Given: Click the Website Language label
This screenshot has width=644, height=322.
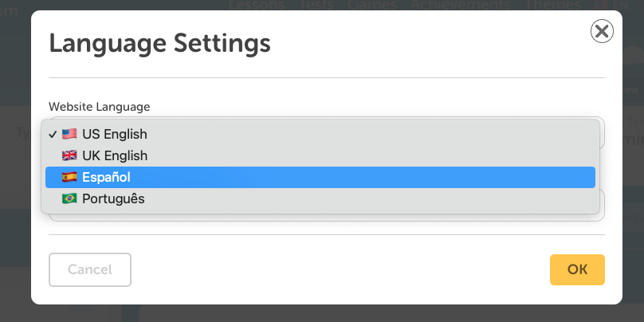Looking at the screenshot, I should [100, 106].
